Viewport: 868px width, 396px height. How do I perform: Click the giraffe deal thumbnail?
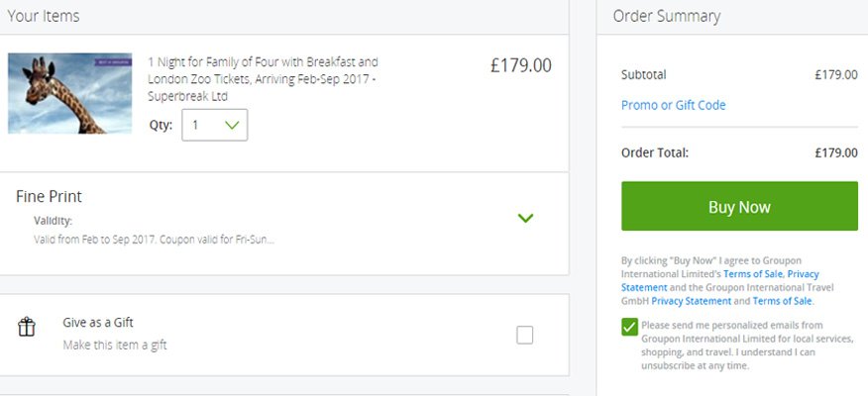(x=69, y=93)
